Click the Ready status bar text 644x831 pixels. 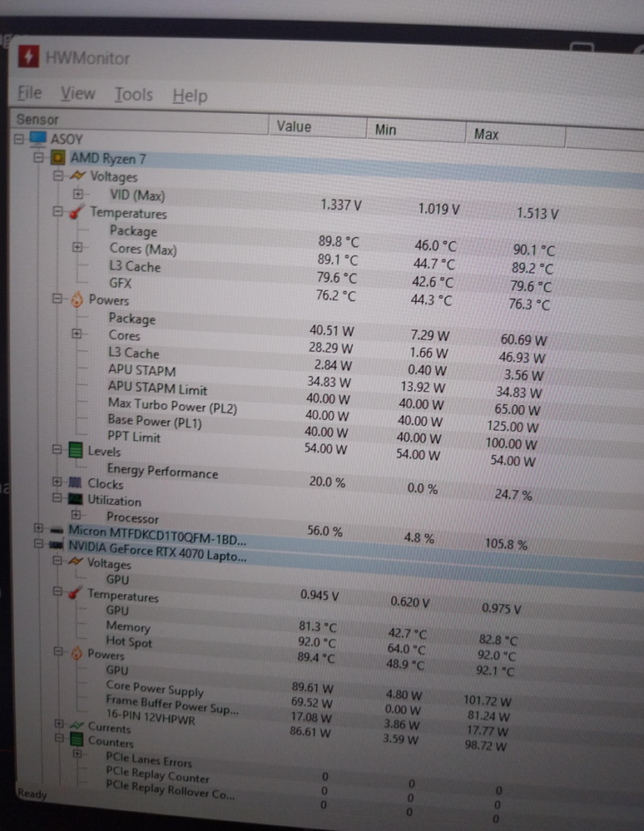(x=32, y=794)
